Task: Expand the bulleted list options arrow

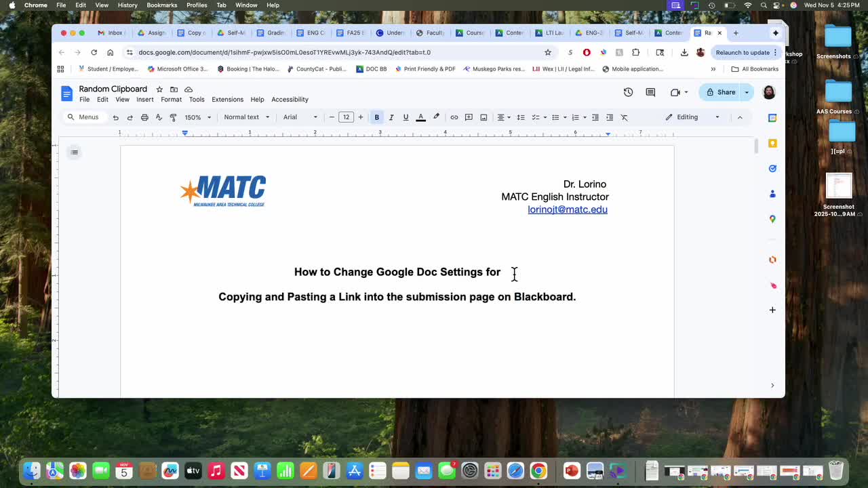Action: click(565, 117)
